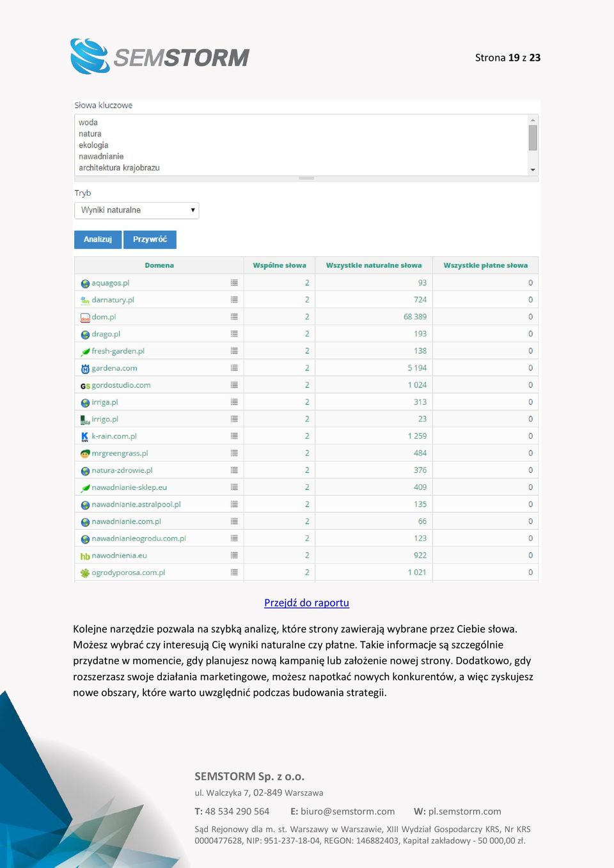Click list icon in natura-zdrowie.pl row
614x868 pixels.
pyautogui.click(x=234, y=470)
